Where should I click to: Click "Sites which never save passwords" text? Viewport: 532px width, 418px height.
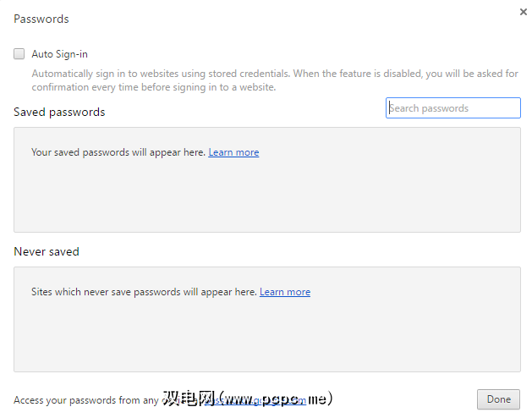point(144,292)
